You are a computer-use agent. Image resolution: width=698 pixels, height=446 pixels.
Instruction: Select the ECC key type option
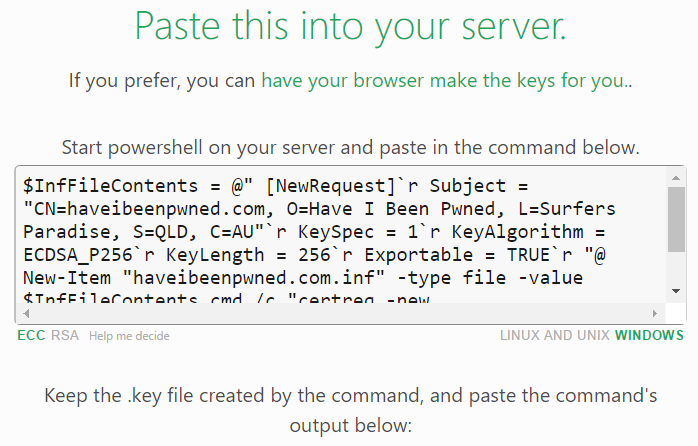tap(31, 335)
